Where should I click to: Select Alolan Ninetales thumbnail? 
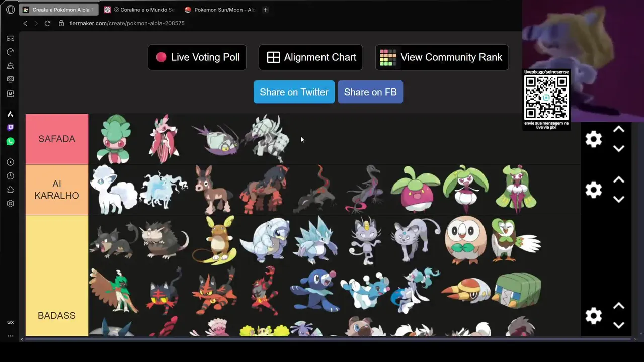click(164, 190)
